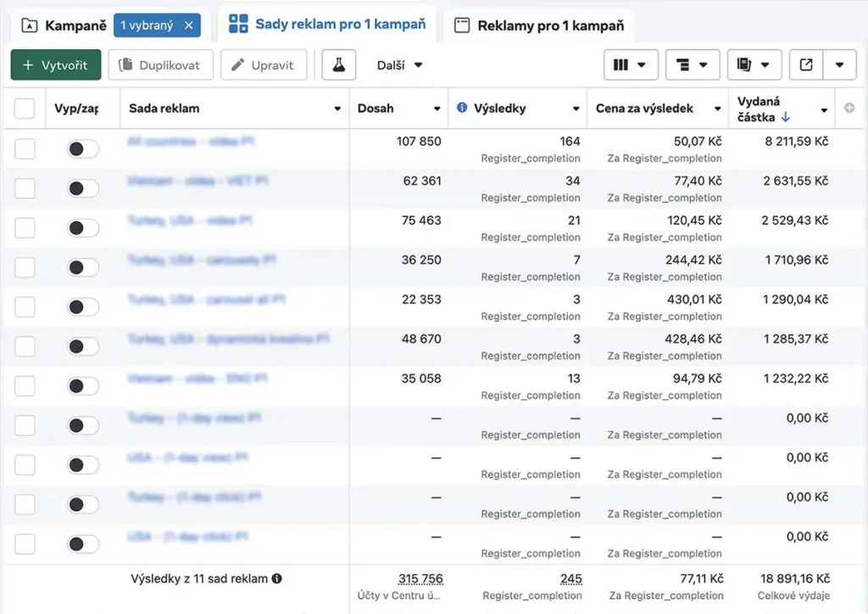The width and height of the screenshot is (868, 614).
Task: Click the Duplikovat button
Action: click(159, 65)
